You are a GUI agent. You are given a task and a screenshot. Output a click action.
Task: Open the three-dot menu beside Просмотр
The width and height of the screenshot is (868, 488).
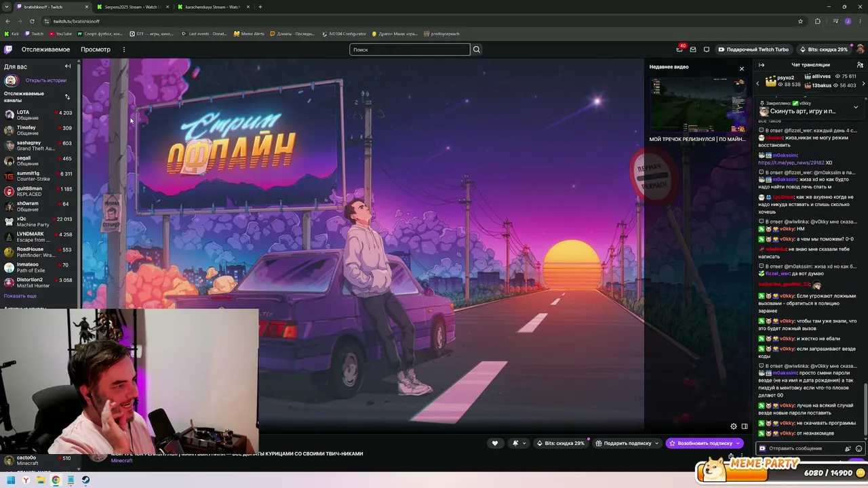pos(123,49)
